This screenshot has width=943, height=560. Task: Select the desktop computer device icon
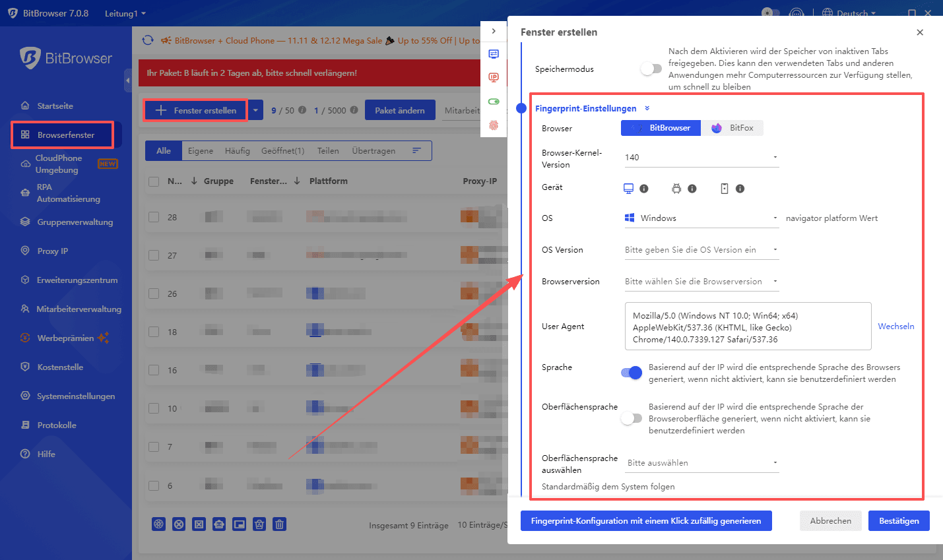point(628,189)
